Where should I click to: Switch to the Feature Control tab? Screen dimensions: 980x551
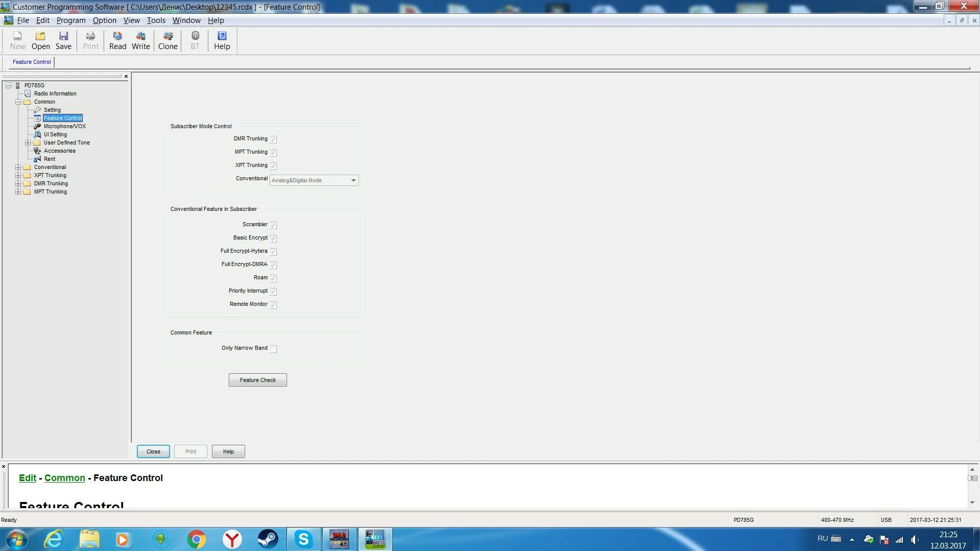(32, 62)
